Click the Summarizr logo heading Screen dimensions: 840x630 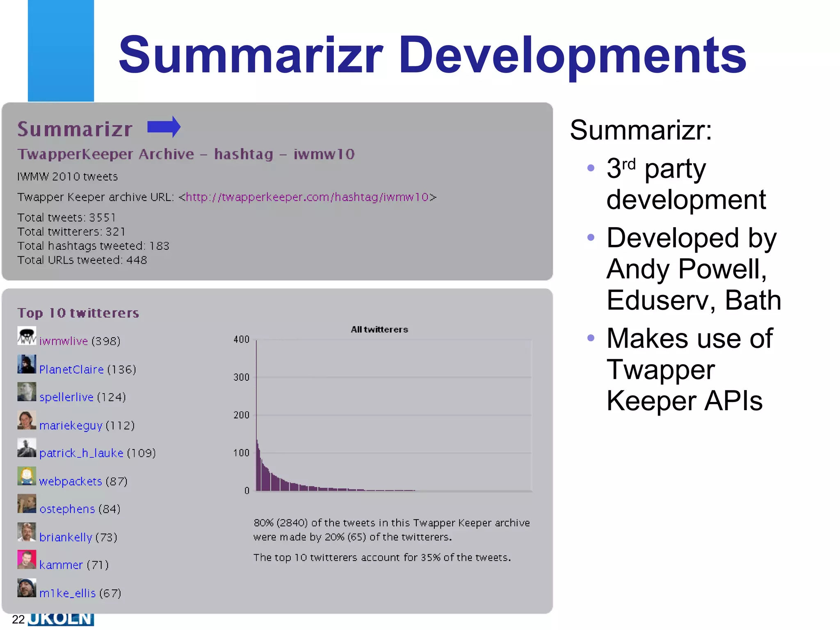(75, 129)
